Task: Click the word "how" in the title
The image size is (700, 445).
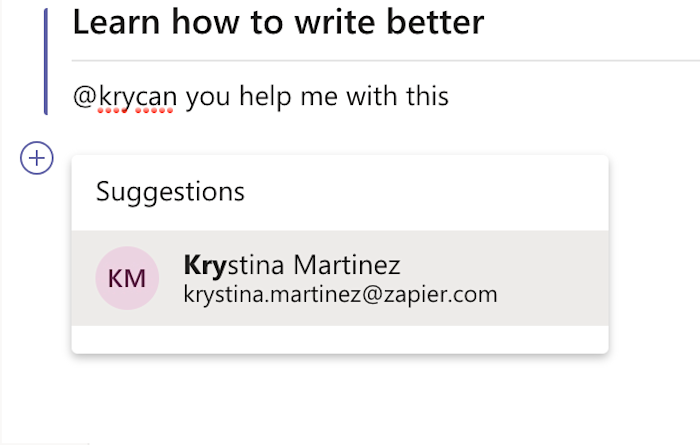Action: pyautogui.click(x=205, y=22)
